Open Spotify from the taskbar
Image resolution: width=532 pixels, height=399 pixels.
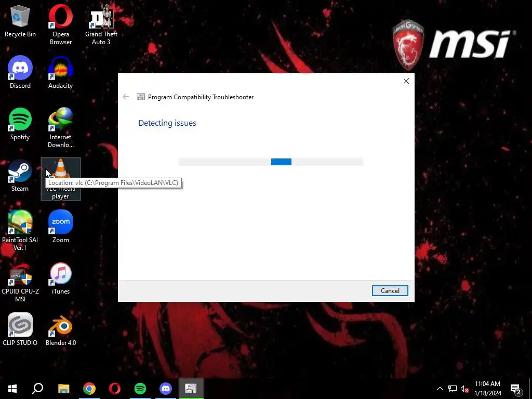140,389
